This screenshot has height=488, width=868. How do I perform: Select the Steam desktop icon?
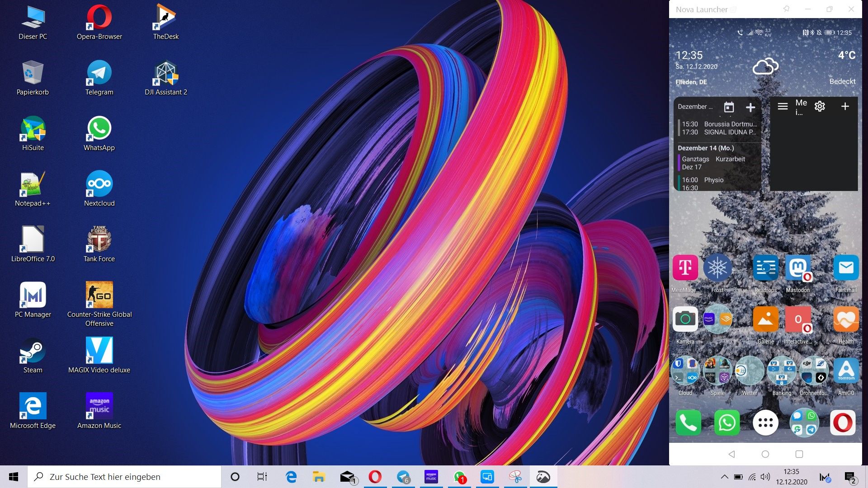[x=33, y=356]
